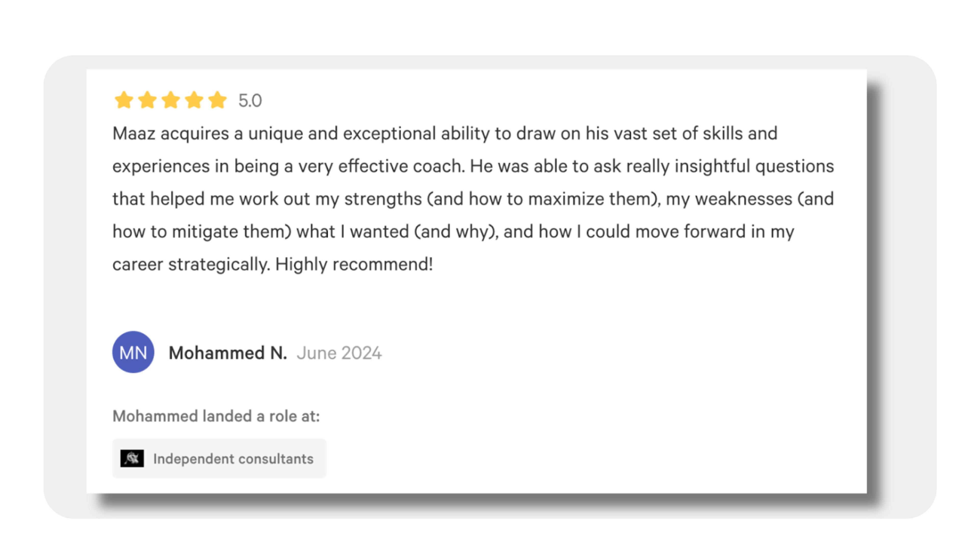This screenshot has width=980, height=551.
Task: Click the third gold rating star
Action: 171,100
